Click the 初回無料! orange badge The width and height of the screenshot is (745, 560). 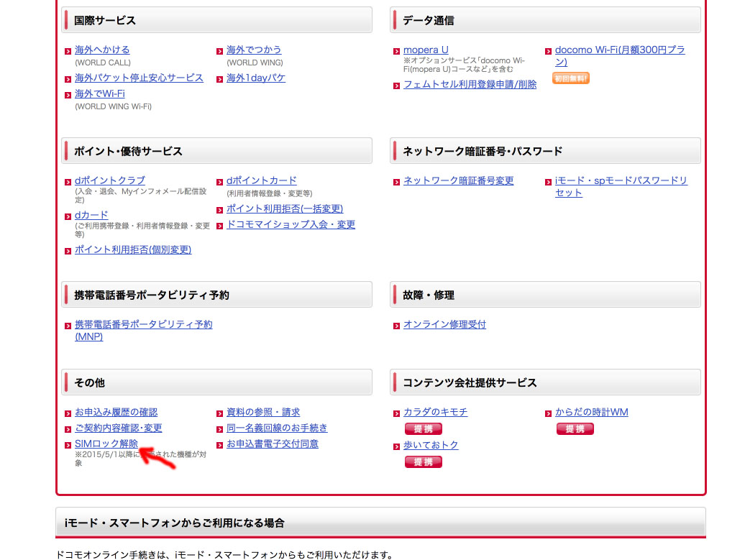(x=571, y=78)
